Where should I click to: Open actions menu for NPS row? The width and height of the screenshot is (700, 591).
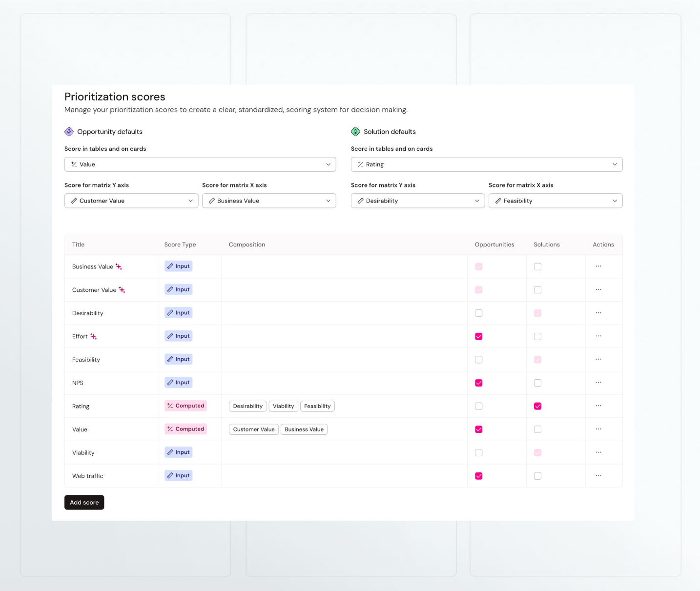(x=598, y=383)
